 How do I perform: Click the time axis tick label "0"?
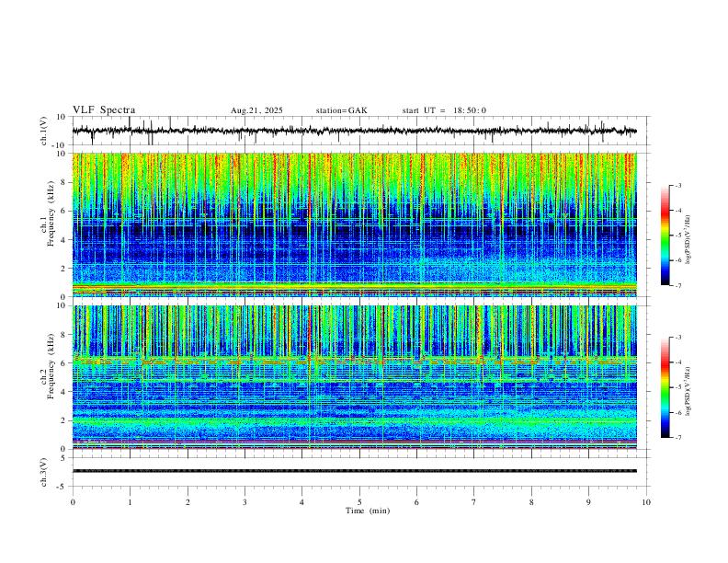[x=73, y=502]
